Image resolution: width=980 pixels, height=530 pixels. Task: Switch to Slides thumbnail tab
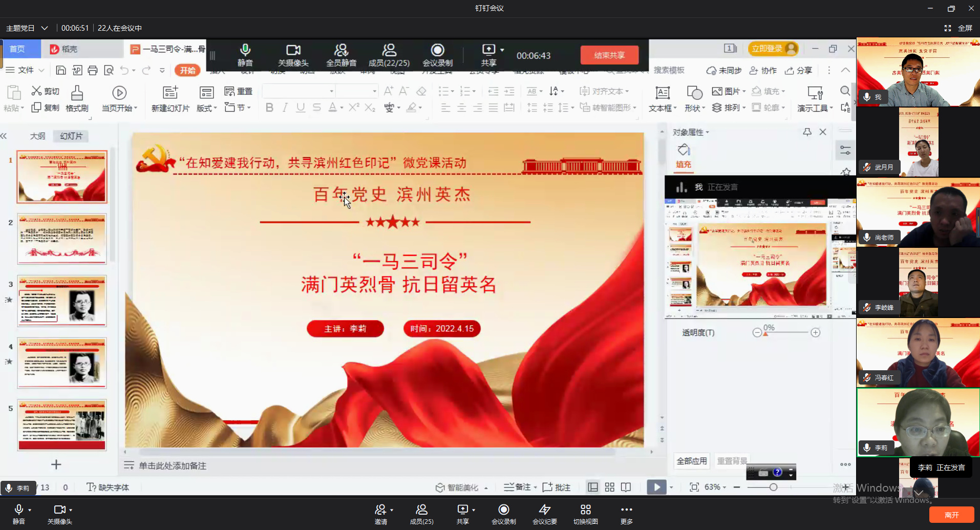click(71, 136)
